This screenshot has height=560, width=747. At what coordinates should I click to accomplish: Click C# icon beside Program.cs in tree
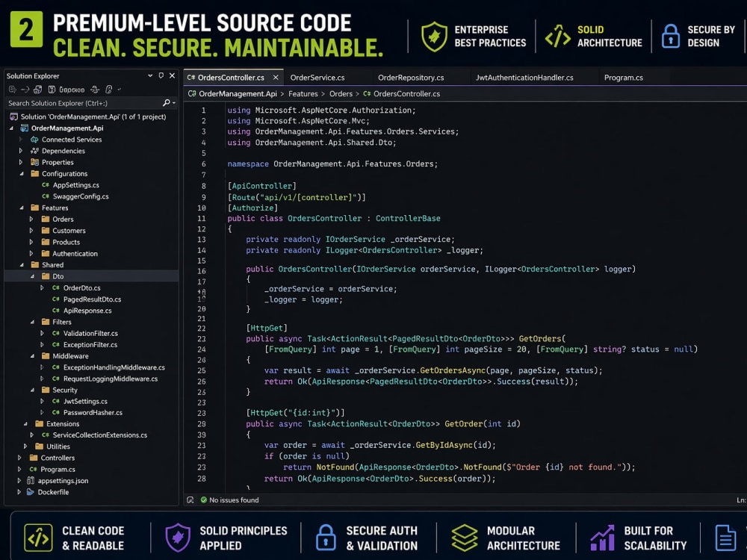click(33, 470)
